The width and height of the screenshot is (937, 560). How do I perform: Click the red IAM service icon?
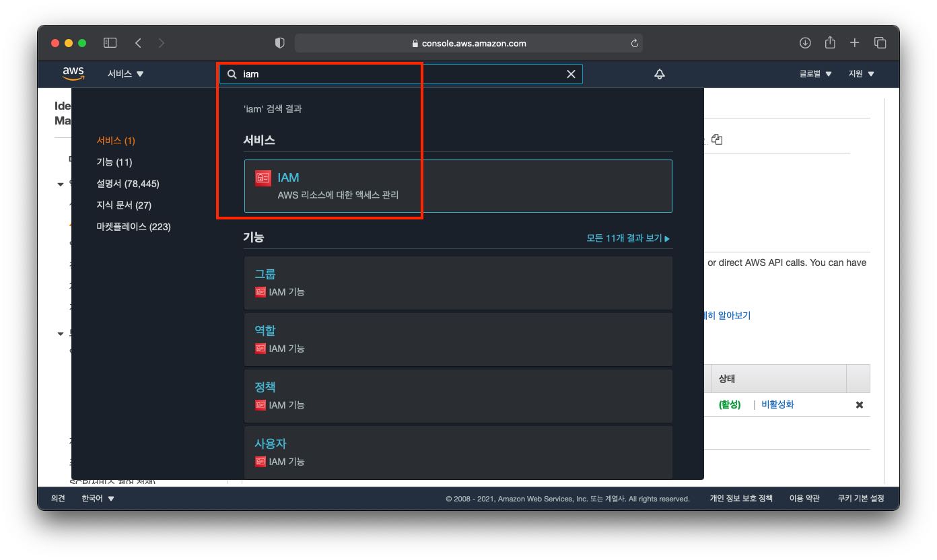coord(263,178)
